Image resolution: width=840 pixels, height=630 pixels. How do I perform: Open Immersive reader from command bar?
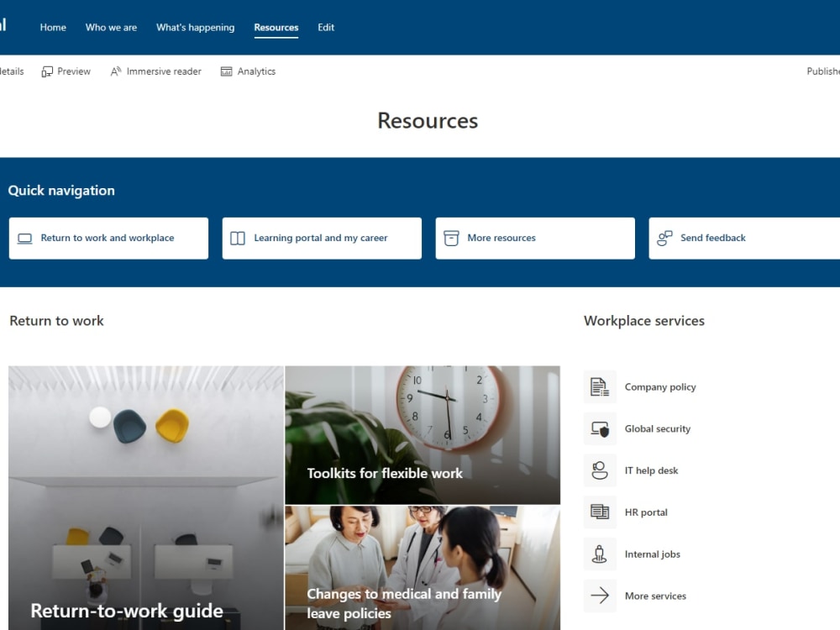click(x=164, y=71)
